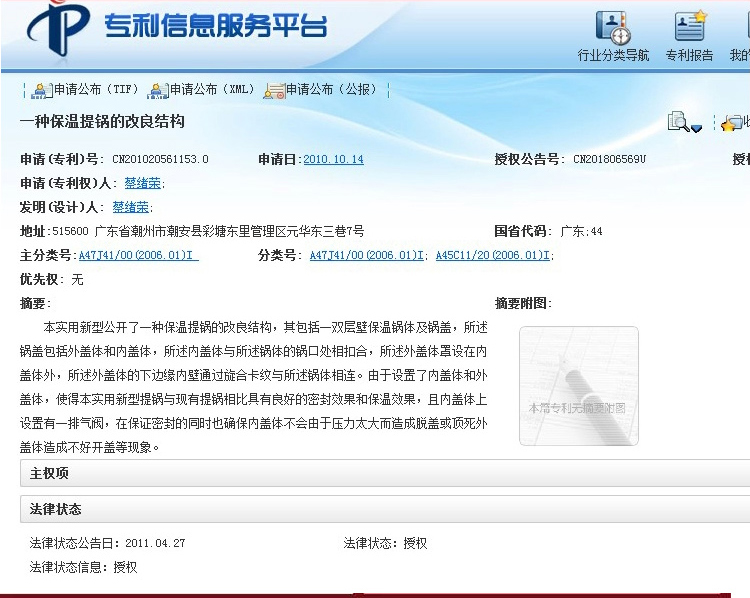Image resolution: width=750 pixels, height=598 pixels.
Task: Click the abstract drawing placeholder thumbnail
Action: pyautogui.click(x=579, y=386)
